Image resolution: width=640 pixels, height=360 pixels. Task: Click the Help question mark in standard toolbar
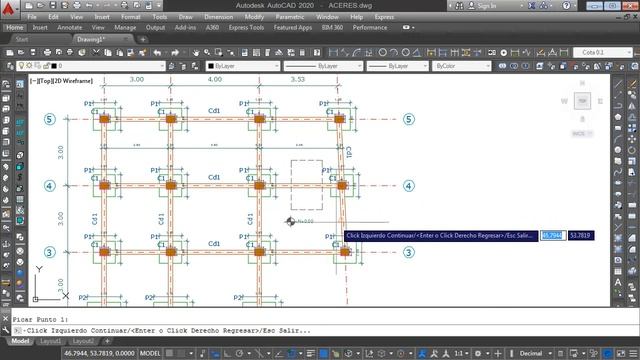pyautogui.click(x=317, y=52)
